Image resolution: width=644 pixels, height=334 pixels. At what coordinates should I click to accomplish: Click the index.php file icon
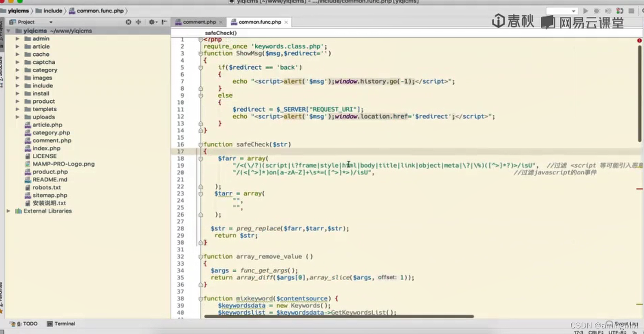pos(28,148)
